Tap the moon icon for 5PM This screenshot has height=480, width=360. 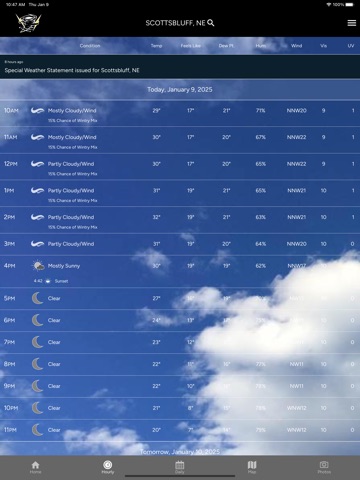tap(37, 298)
